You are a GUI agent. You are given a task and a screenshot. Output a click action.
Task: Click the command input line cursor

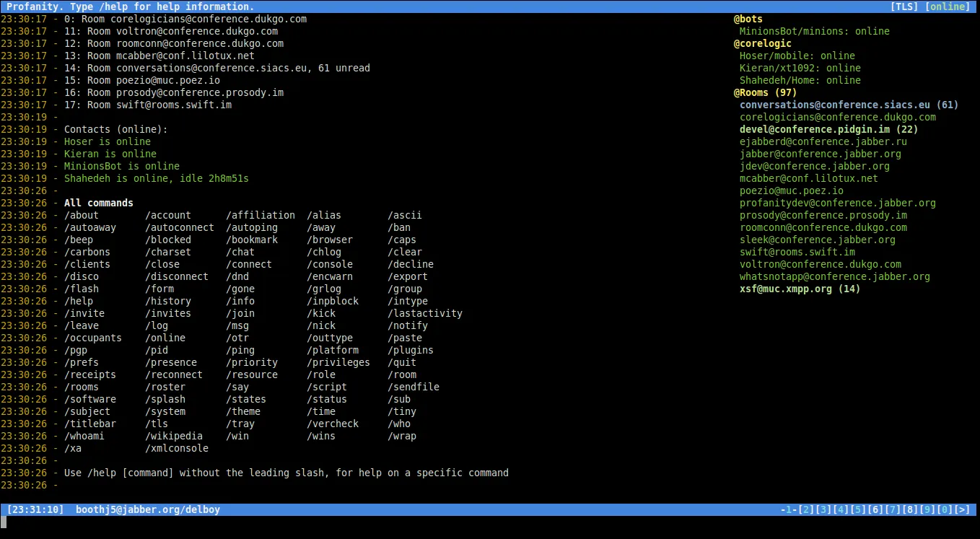(x=4, y=522)
